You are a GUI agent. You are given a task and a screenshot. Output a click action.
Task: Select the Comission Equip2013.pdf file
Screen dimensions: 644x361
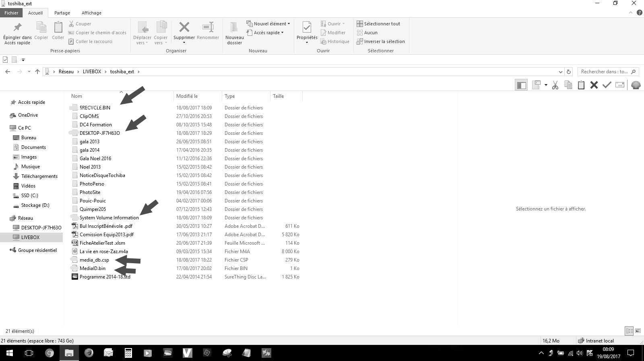tap(106, 235)
